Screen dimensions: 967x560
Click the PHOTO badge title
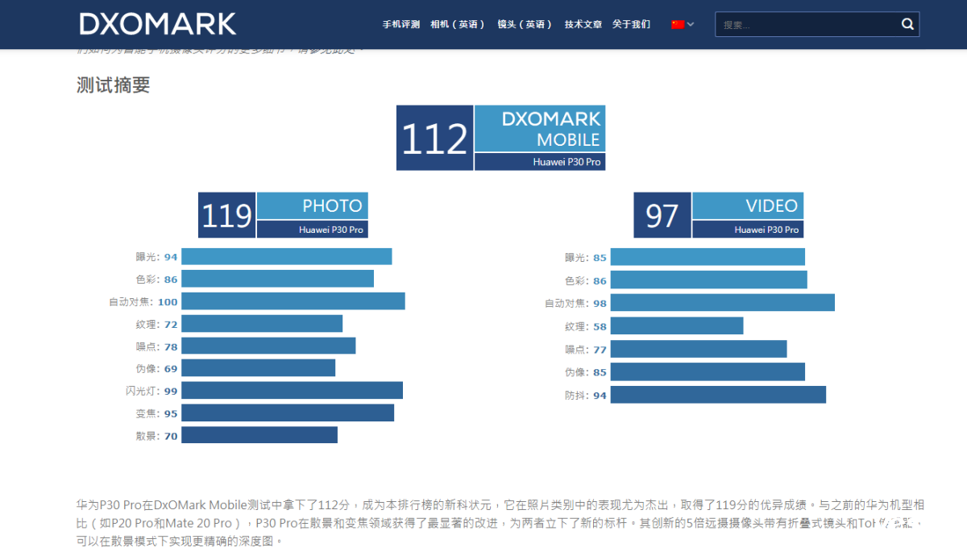(313, 205)
